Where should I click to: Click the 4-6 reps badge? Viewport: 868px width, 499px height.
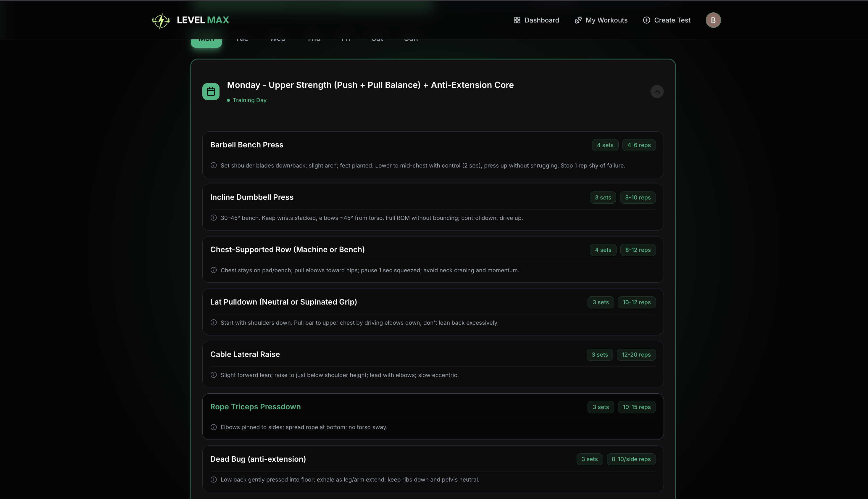tap(639, 145)
